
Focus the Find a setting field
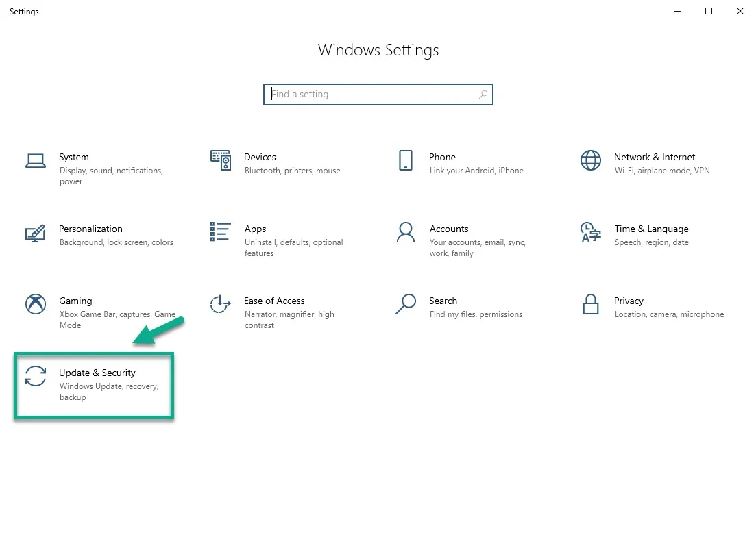[378, 95]
